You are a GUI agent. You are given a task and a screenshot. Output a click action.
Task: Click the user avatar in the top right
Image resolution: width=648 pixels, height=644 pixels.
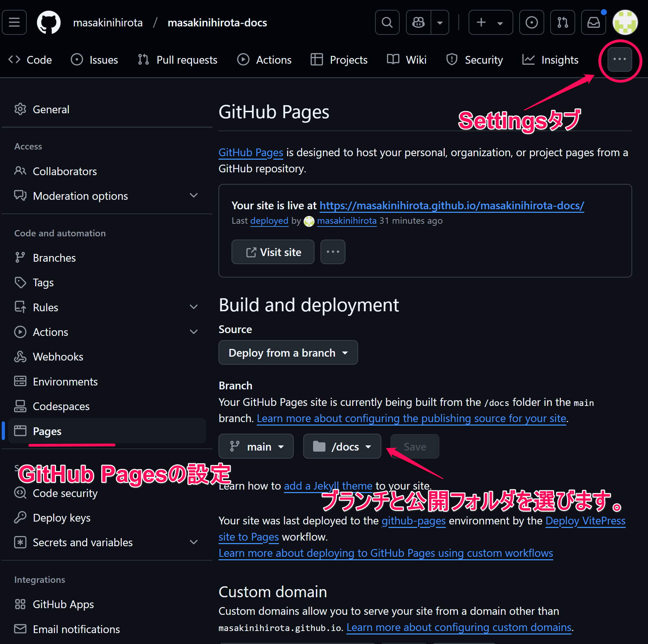pyautogui.click(x=625, y=22)
